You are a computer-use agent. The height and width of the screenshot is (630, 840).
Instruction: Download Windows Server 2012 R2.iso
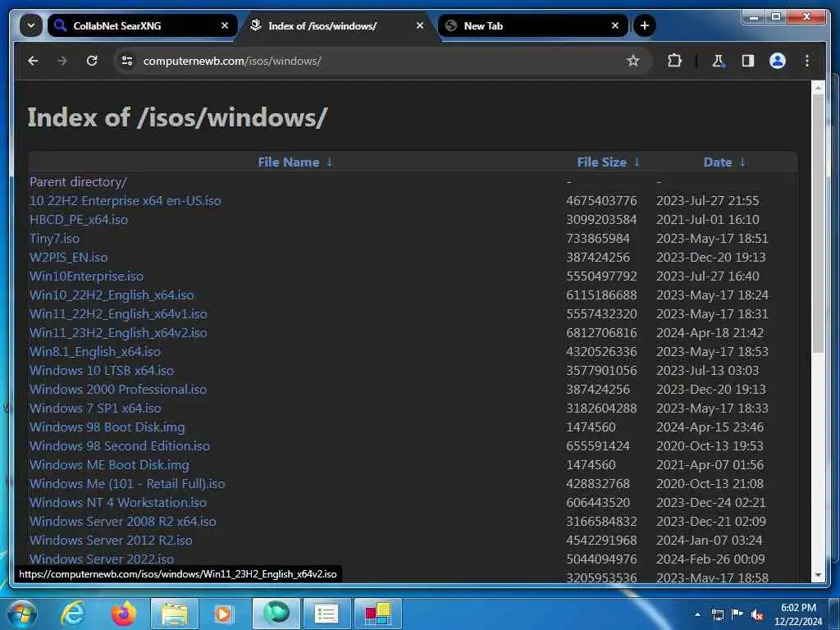pos(111,541)
